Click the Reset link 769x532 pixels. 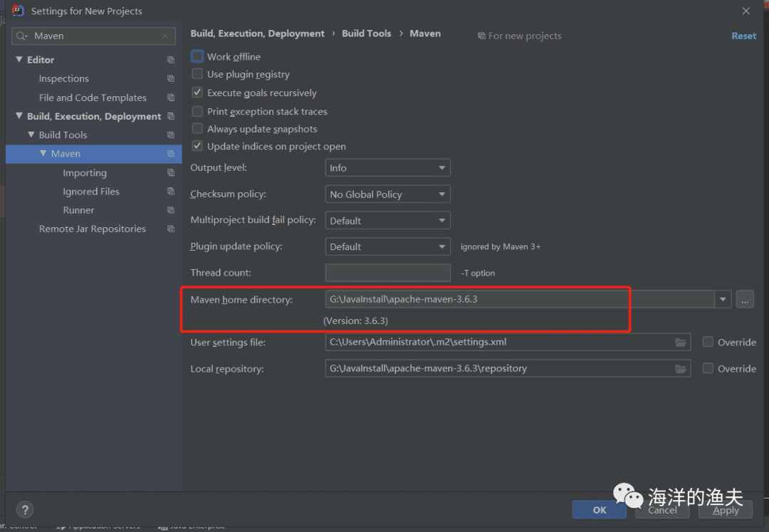click(744, 36)
